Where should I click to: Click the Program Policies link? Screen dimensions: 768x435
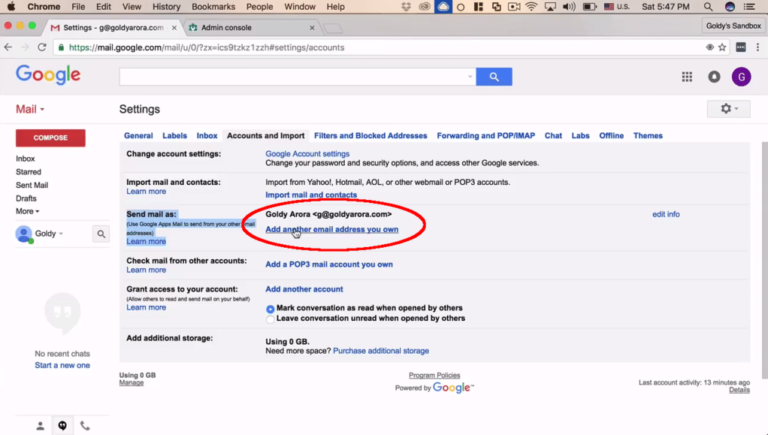click(x=434, y=375)
